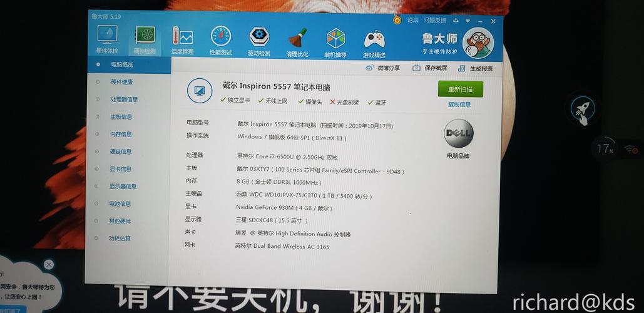The image size is (644, 313).
Task: Minimize the 鲁大师 window
Action: [x=480, y=21]
